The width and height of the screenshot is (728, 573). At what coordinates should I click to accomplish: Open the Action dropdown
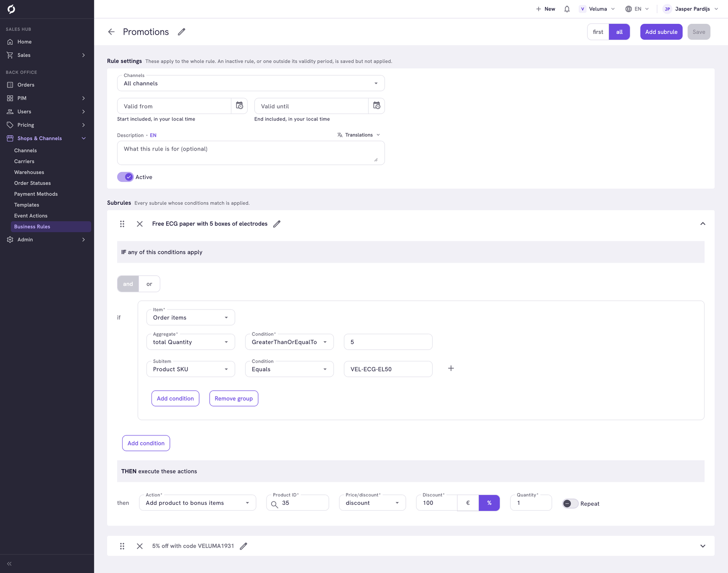[197, 503]
